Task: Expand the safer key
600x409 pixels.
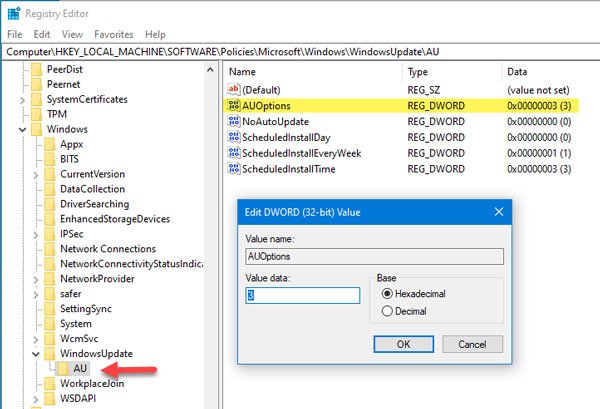Action: tap(36, 295)
